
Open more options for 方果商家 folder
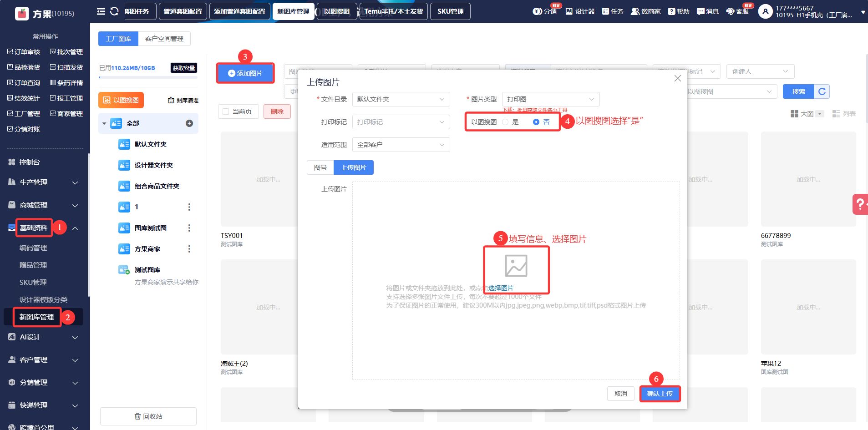click(189, 249)
